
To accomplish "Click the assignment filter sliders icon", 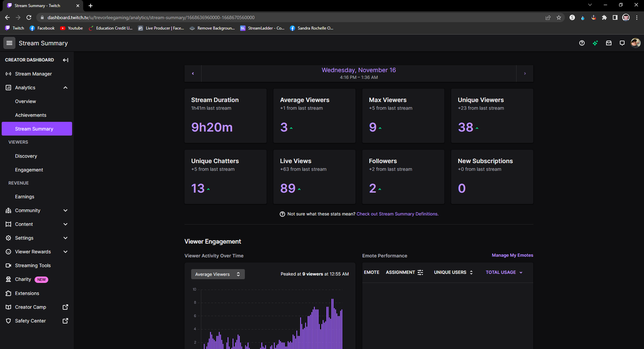I will (420, 272).
